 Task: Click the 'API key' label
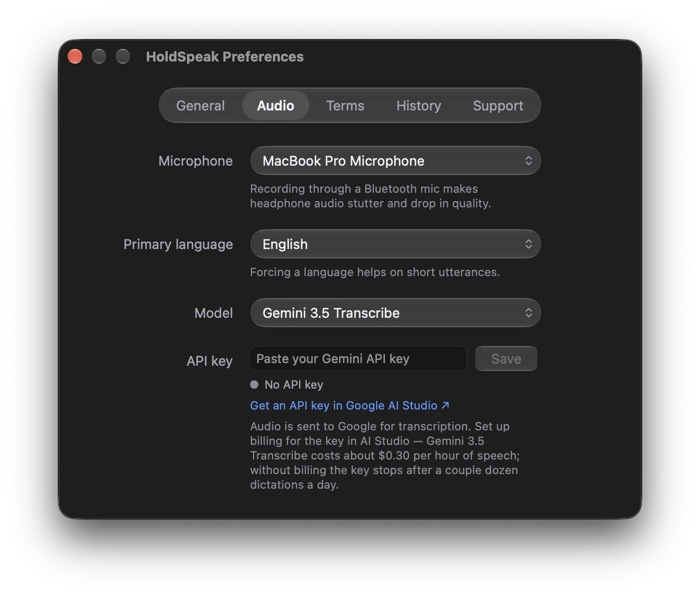[209, 361]
